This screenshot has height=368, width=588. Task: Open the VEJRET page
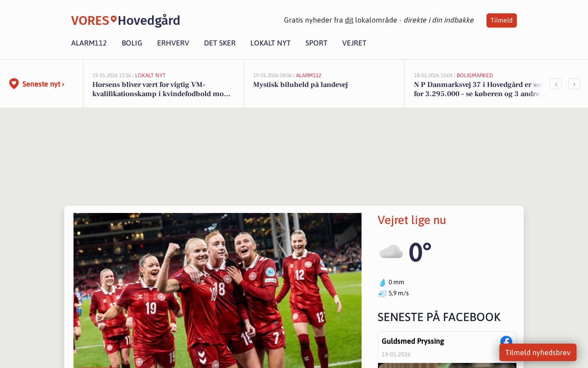(x=354, y=43)
